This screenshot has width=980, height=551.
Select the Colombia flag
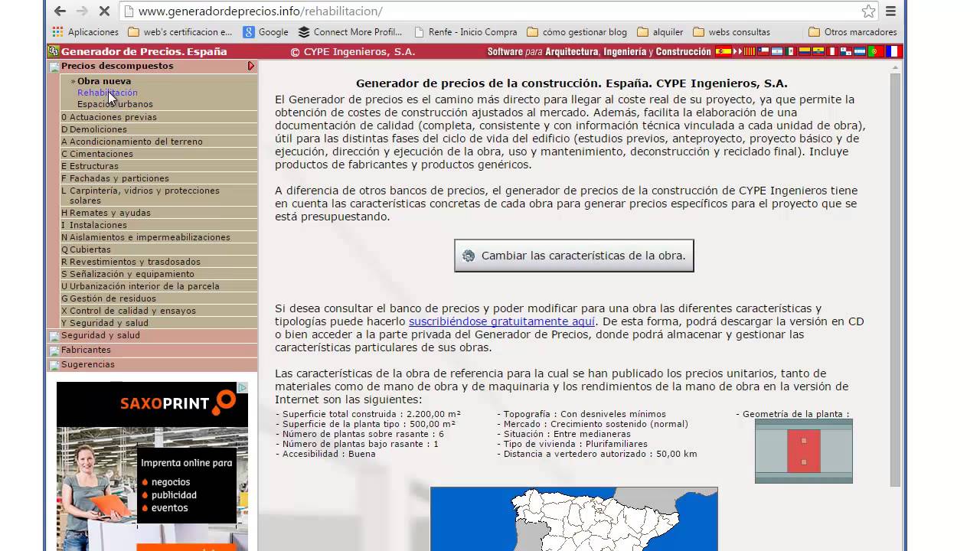pos(805,52)
